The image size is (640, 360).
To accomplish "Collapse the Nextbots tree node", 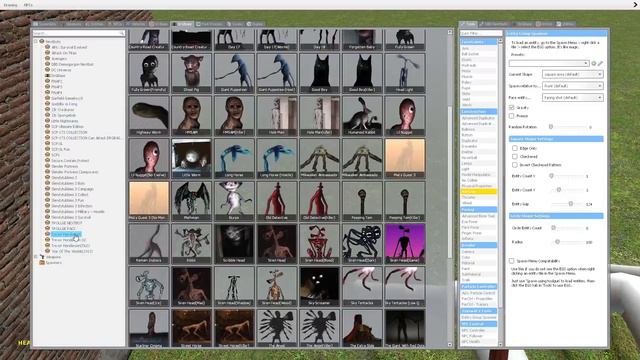I will pos(36,41).
